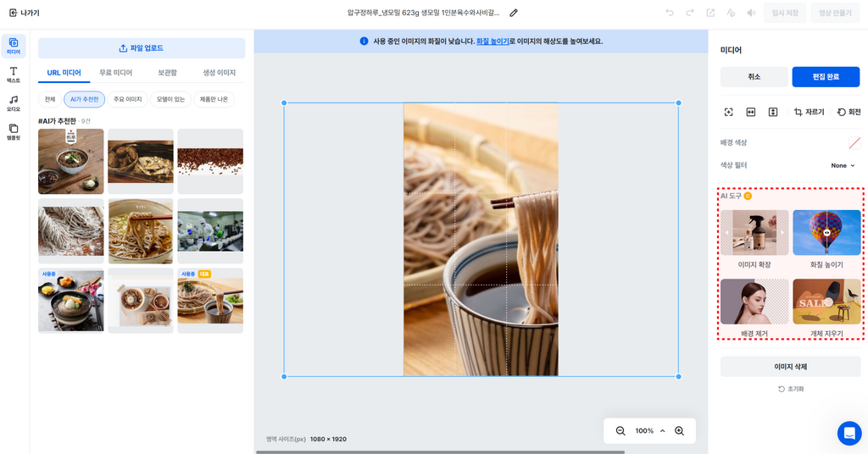Click the pencil icon to rename the project
The image size is (868, 454).
[x=514, y=13]
